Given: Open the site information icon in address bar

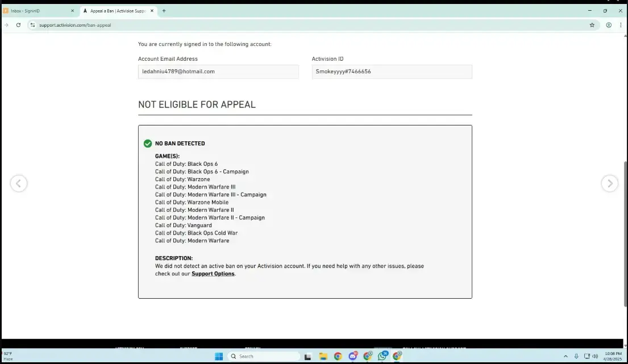Looking at the screenshot, I should (33, 25).
